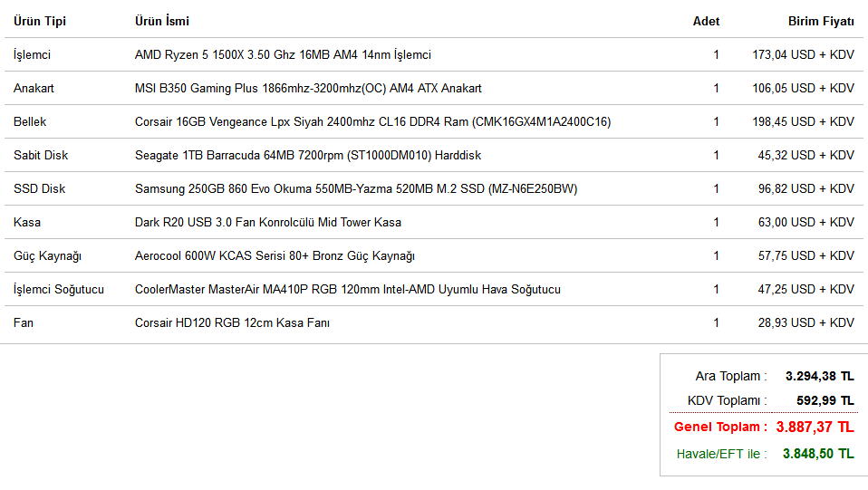Select MSI B350 Gaming Plus product name
Screen dimensions: 868x490
click(x=308, y=88)
